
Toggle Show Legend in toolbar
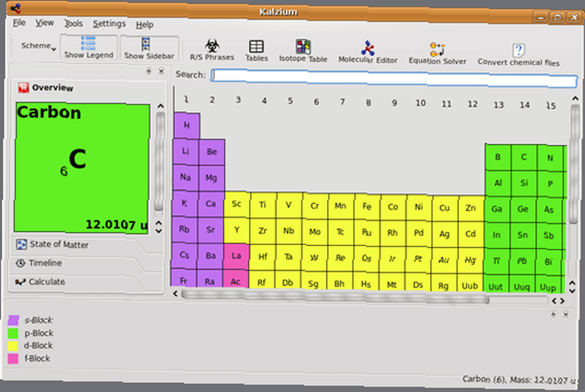coord(89,47)
